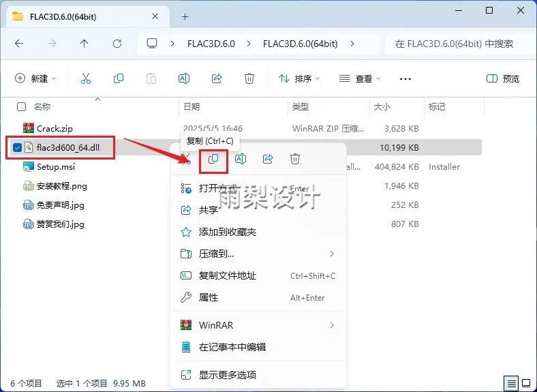Sort by the 日期 column header
Screen dimensions: 537x392
[x=191, y=106]
